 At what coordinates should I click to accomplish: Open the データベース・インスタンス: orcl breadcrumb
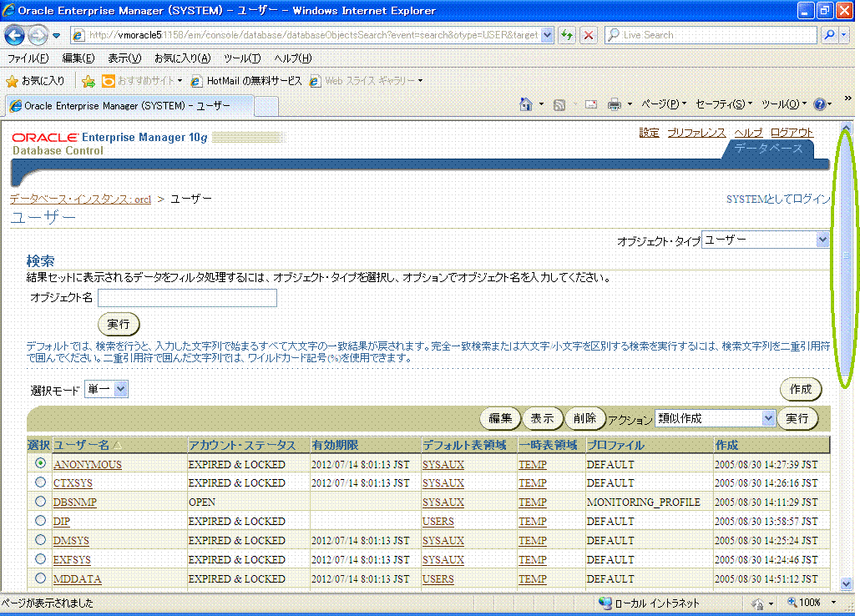coord(81,199)
